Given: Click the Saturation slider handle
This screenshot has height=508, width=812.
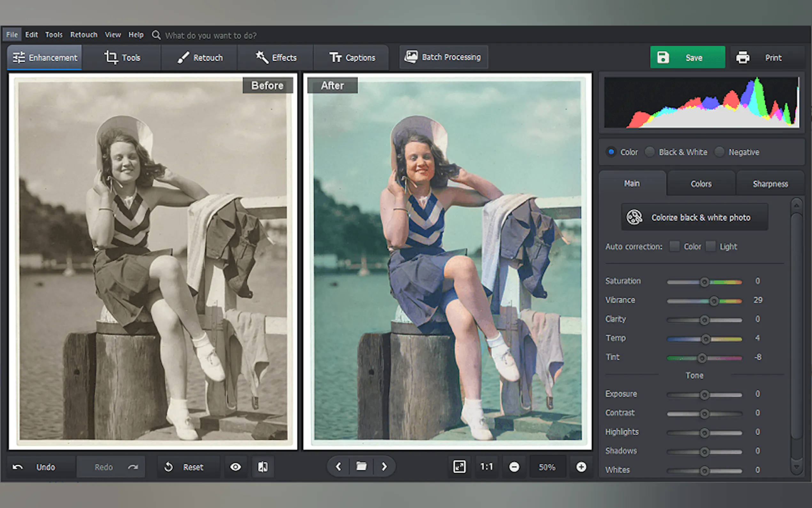Looking at the screenshot, I should (705, 282).
